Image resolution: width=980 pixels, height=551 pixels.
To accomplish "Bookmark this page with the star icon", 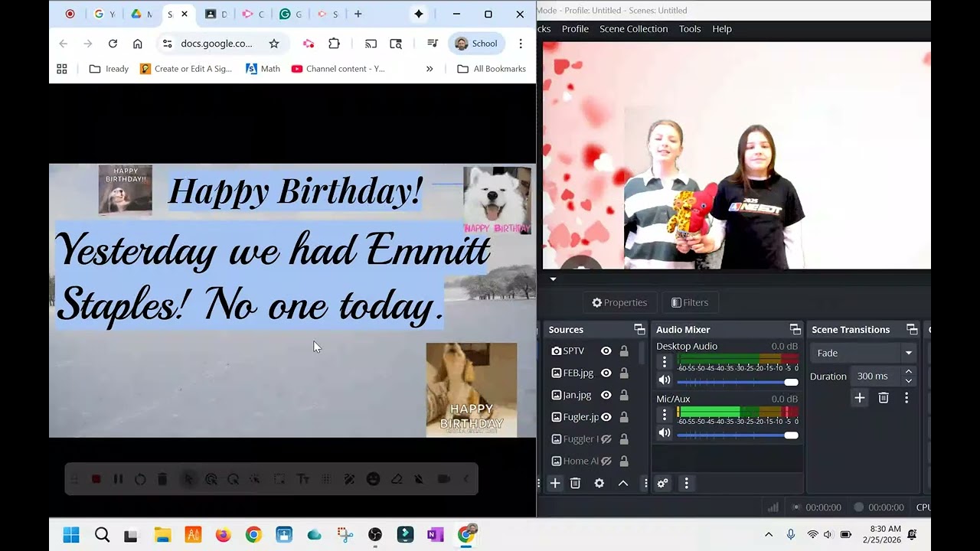I will [274, 44].
